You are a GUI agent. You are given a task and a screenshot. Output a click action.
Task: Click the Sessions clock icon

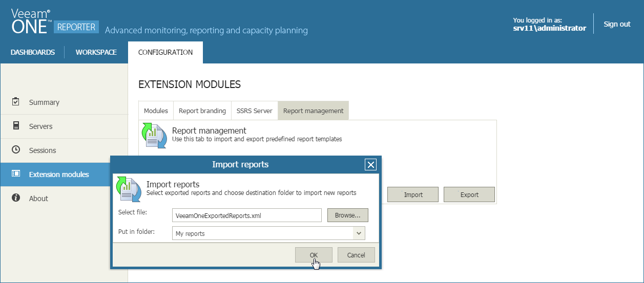(16, 150)
